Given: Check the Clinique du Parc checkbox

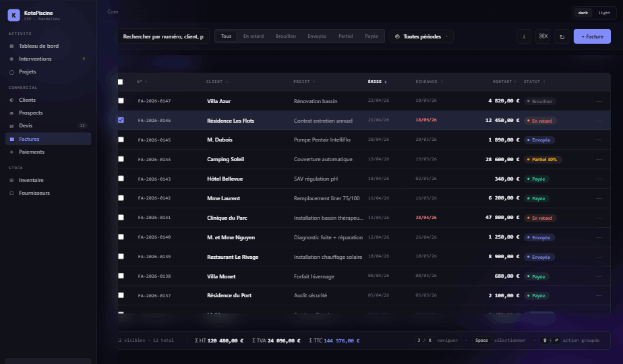Looking at the screenshot, I should [121, 217].
